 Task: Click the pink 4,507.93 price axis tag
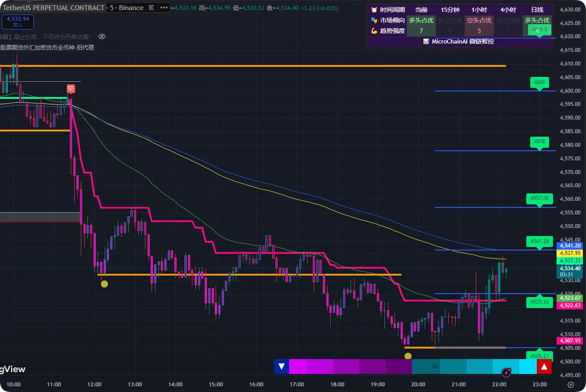pos(570,341)
